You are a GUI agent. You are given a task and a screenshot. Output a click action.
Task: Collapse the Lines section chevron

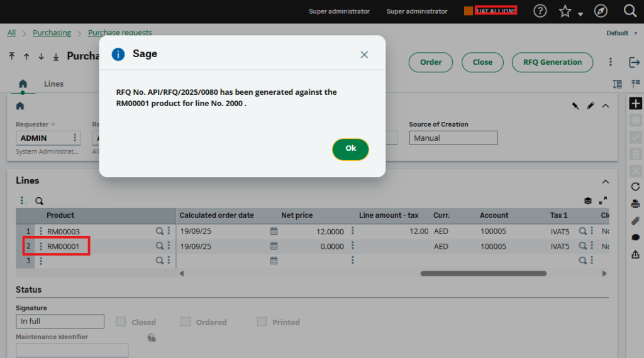point(606,182)
